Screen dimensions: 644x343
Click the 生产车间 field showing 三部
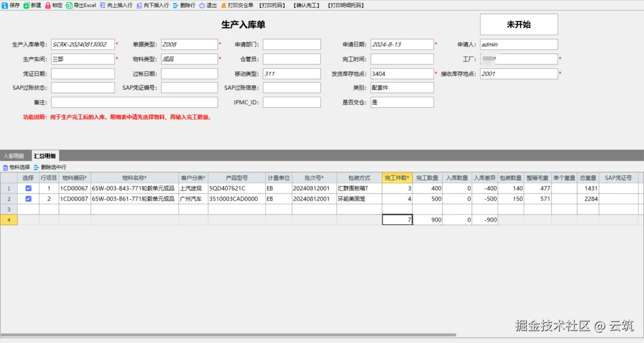pos(83,59)
